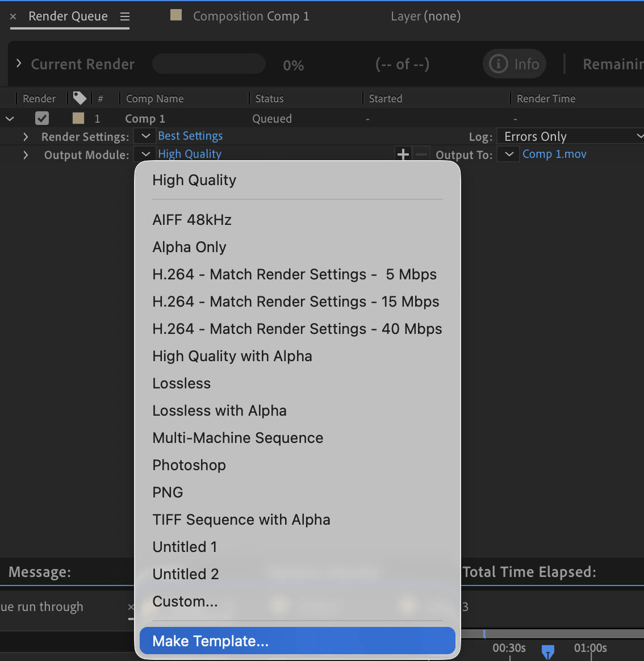Open Comp 1.mov output name link

(x=554, y=154)
